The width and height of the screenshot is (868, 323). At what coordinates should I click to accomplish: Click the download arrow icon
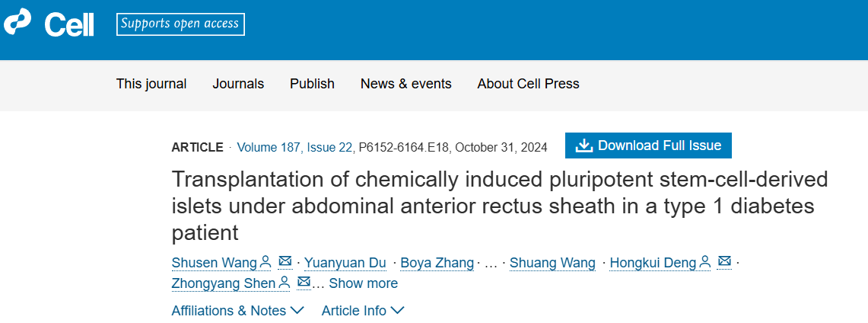[583, 146]
